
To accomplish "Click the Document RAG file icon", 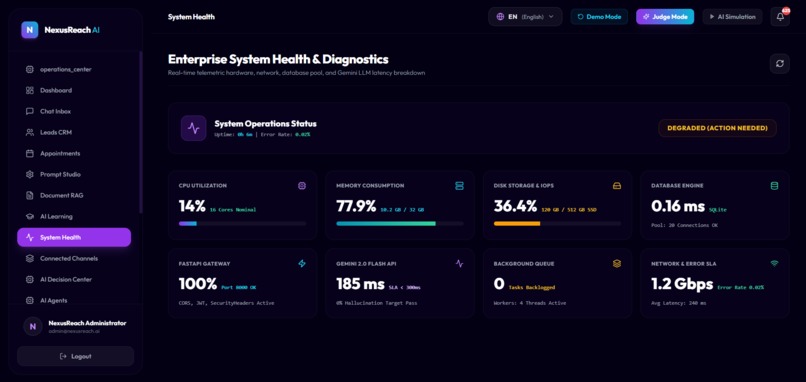I will pos(30,196).
